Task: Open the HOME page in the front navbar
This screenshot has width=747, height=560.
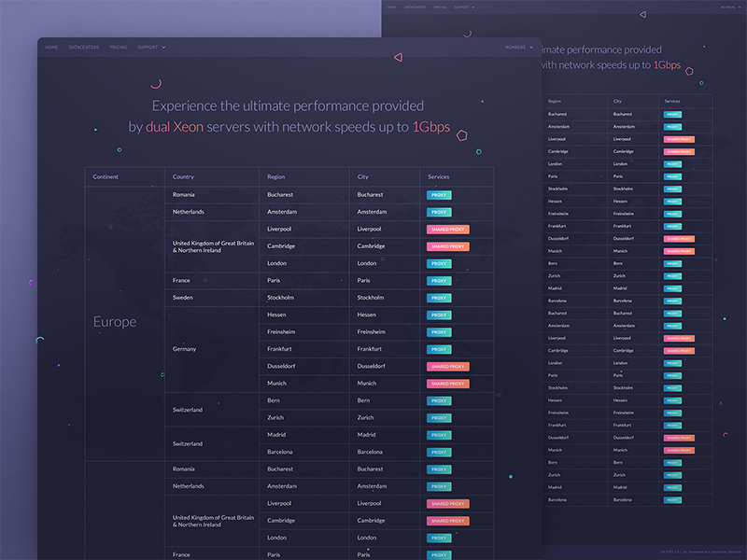Action: (51, 47)
